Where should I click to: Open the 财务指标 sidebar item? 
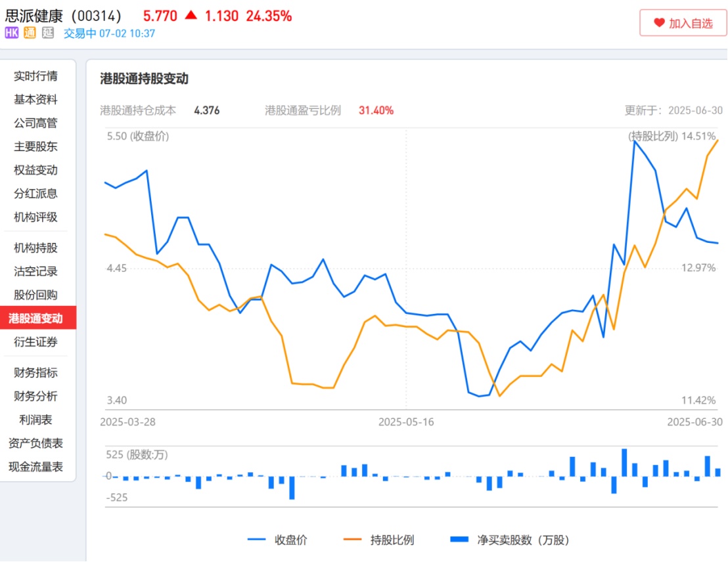point(35,373)
